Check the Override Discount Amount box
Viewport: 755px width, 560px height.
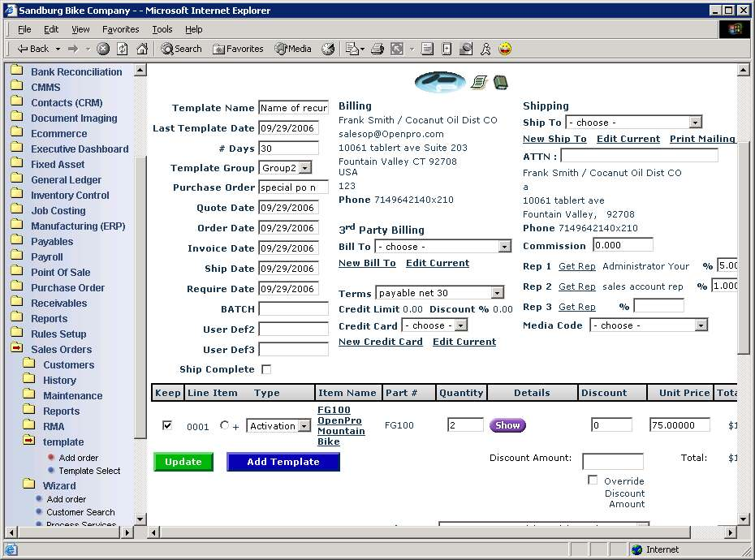coord(593,480)
